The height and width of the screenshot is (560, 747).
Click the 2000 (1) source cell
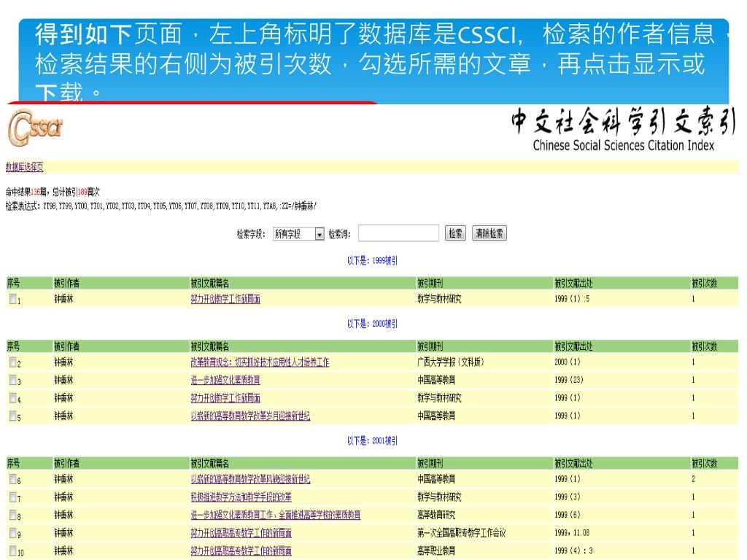(568, 362)
